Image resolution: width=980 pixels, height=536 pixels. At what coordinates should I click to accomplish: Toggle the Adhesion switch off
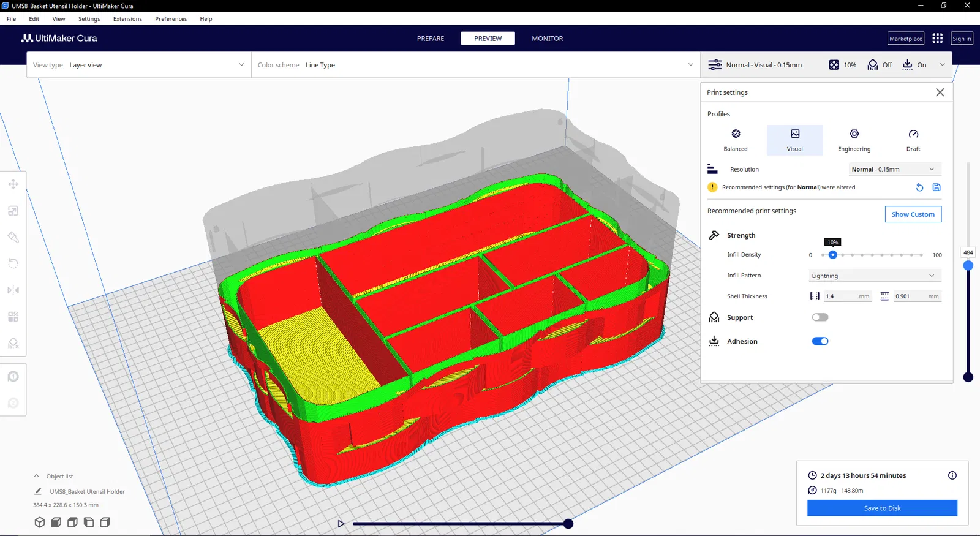click(820, 341)
